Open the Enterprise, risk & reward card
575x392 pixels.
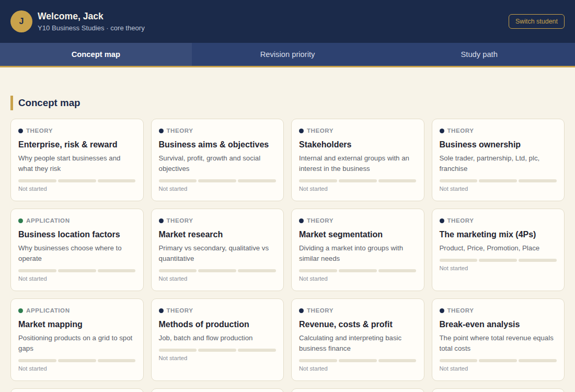click(x=77, y=160)
